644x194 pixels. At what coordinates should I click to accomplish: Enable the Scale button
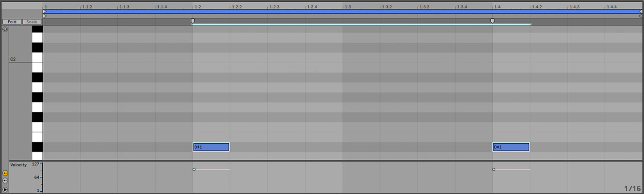tap(32, 22)
